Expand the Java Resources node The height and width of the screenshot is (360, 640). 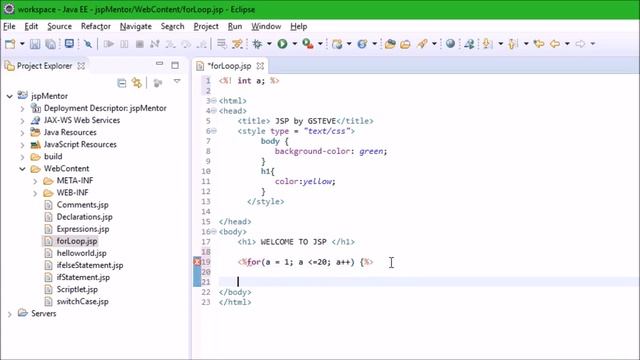[x=22, y=133]
